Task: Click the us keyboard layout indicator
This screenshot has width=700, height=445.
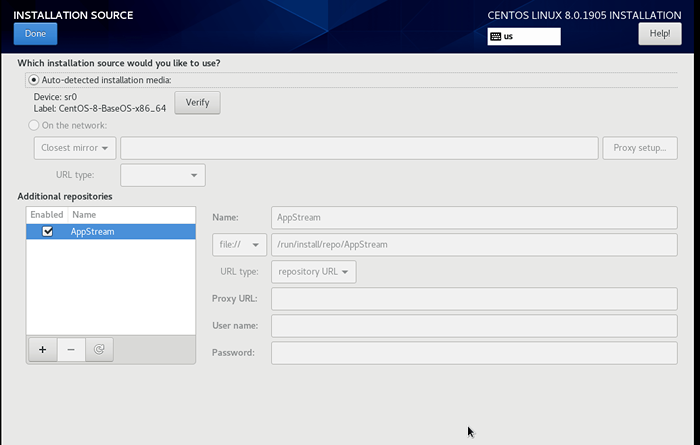Action: click(524, 37)
